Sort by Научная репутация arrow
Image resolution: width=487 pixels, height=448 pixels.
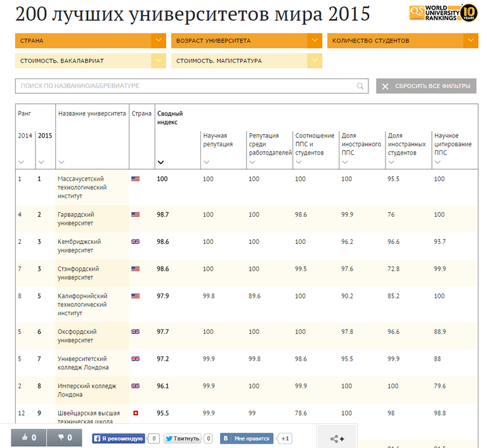coord(207,162)
